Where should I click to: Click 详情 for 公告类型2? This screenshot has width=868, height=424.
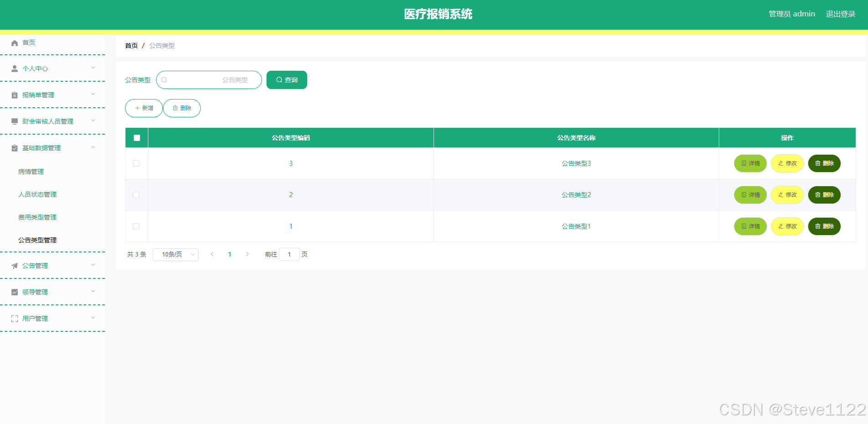pyautogui.click(x=750, y=195)
